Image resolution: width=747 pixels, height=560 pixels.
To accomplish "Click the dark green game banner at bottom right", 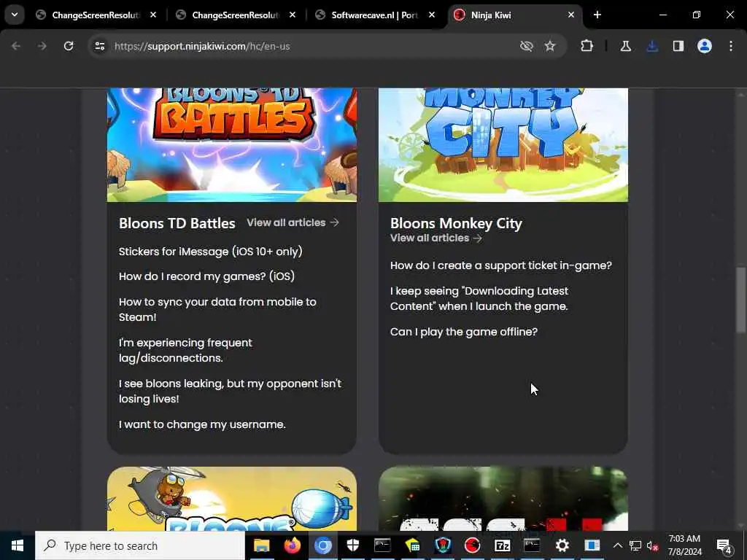I will point(503,499).
